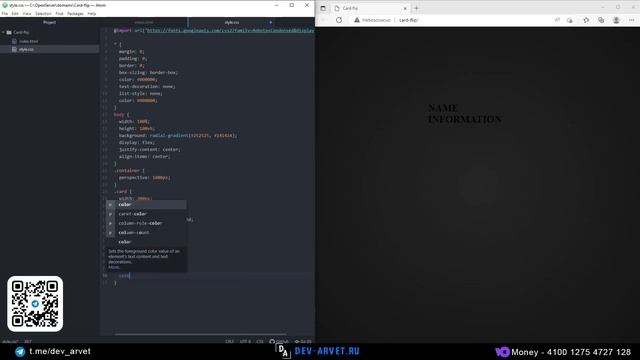The image size is (640, 360).
Task: Choose the last 'color' snippet suggestion
Action: point(146,242)
